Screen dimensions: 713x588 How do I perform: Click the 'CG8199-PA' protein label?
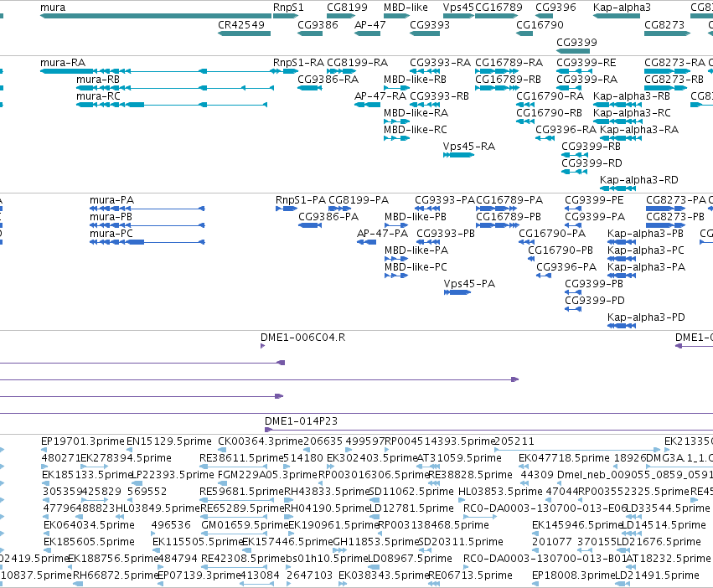359,200
